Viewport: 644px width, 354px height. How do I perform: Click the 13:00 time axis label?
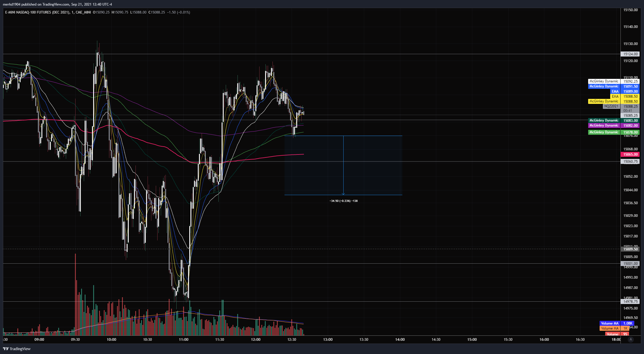[x=328, y=340]
